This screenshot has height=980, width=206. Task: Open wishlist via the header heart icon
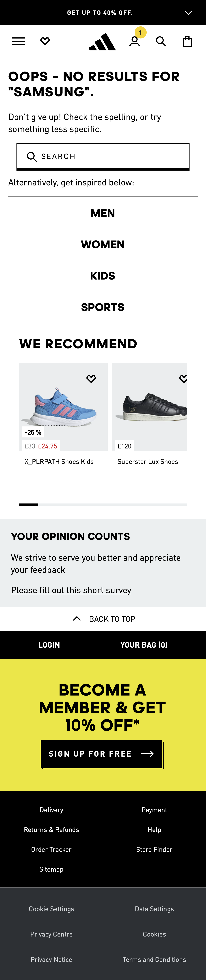[45, 41]
